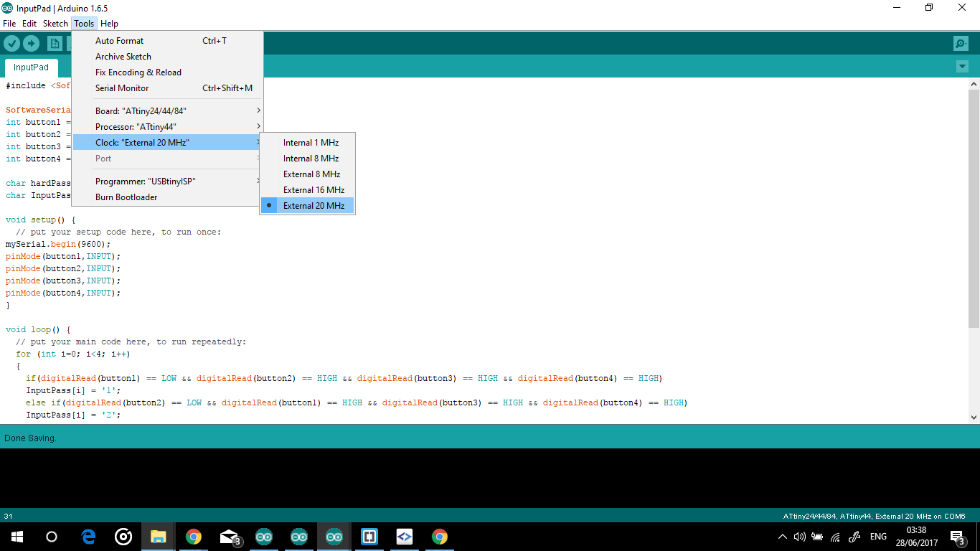Click the ENG language indicator
The height and width of the screenshot is (551, 980).
(x=878, y=537)
